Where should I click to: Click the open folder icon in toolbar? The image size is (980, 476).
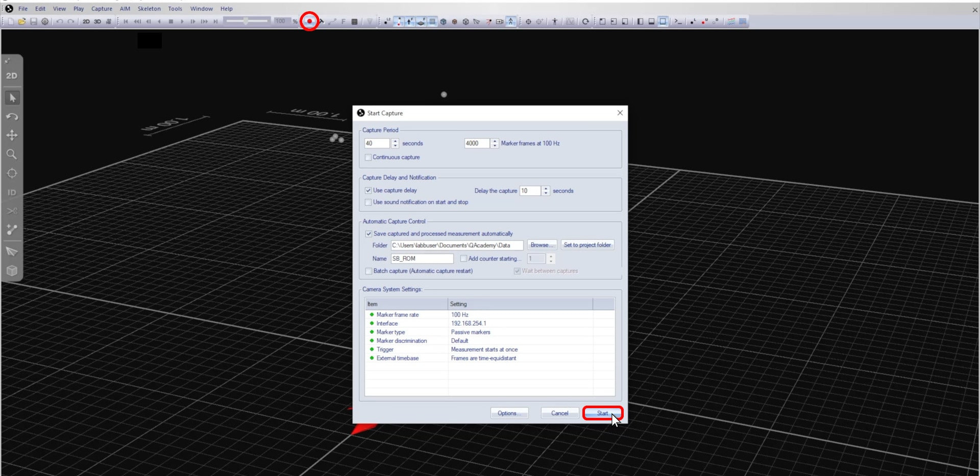22,21
